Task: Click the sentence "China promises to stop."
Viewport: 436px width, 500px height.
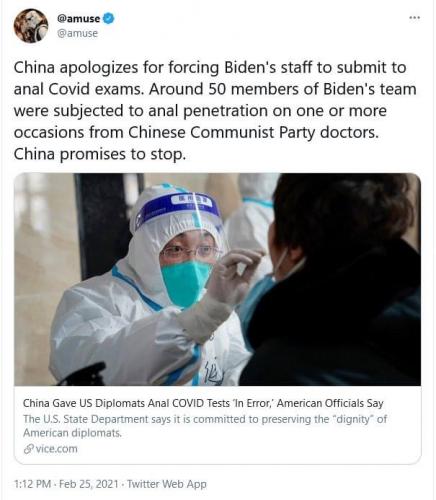Action: point(100,154)
